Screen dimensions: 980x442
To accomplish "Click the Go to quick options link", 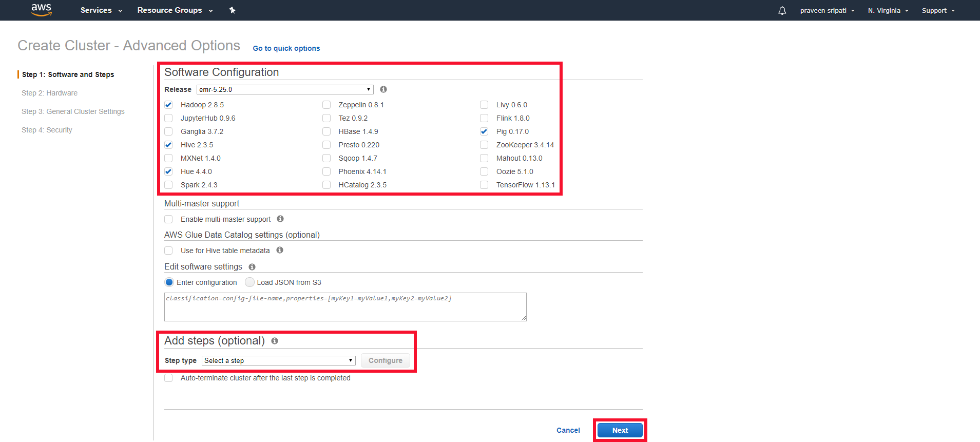I will (x=286, y=48).
